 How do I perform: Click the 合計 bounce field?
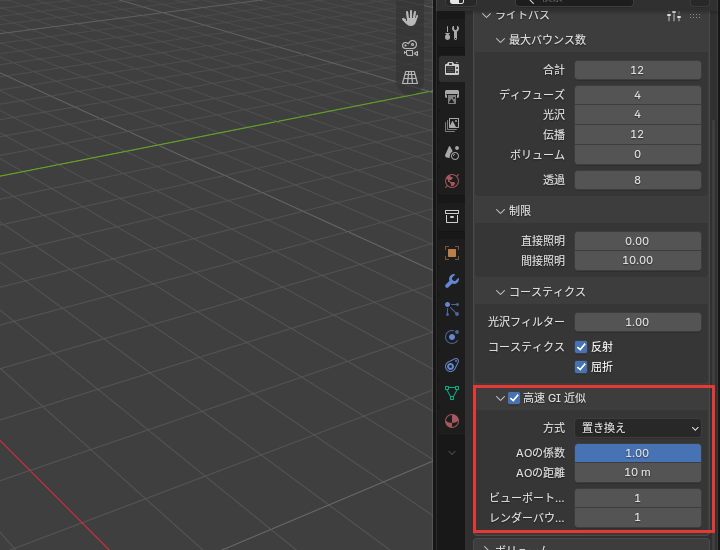point(638,70)
